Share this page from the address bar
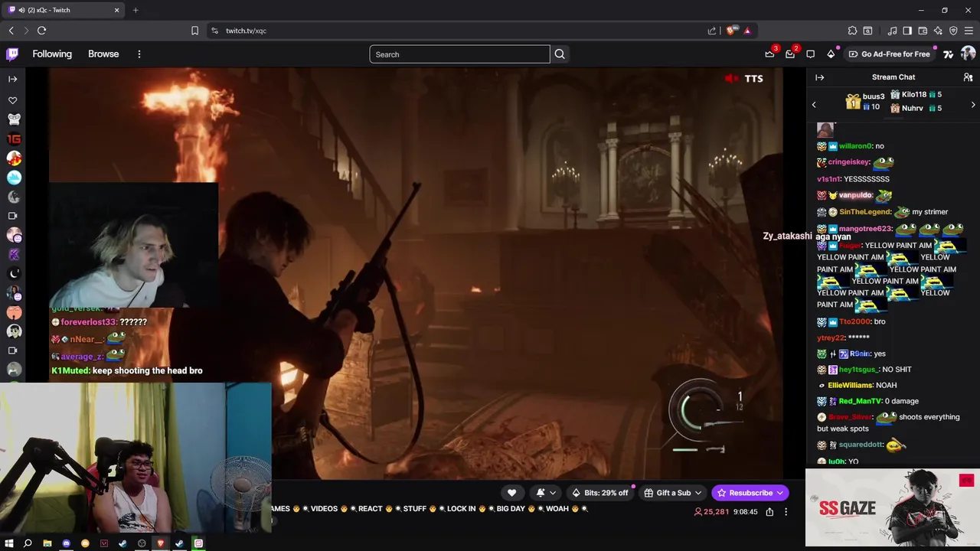Screen dimensions: 980x551 [x=712, y=31]
